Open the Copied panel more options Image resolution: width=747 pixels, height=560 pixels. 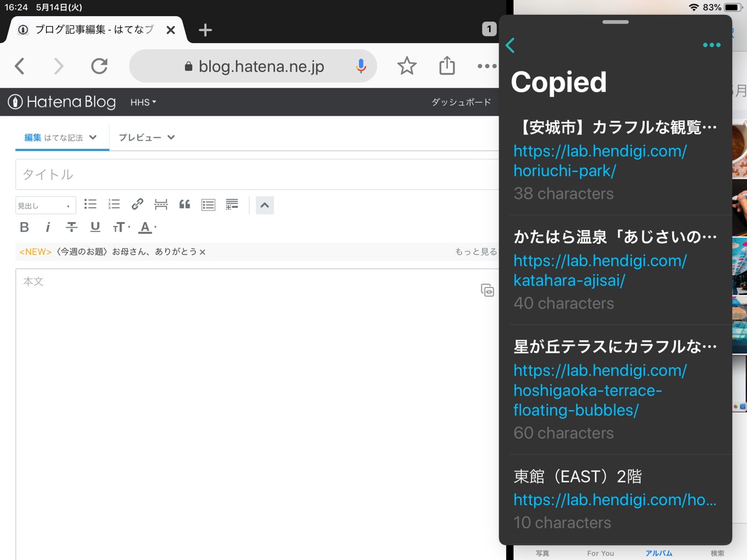(712, 45)
